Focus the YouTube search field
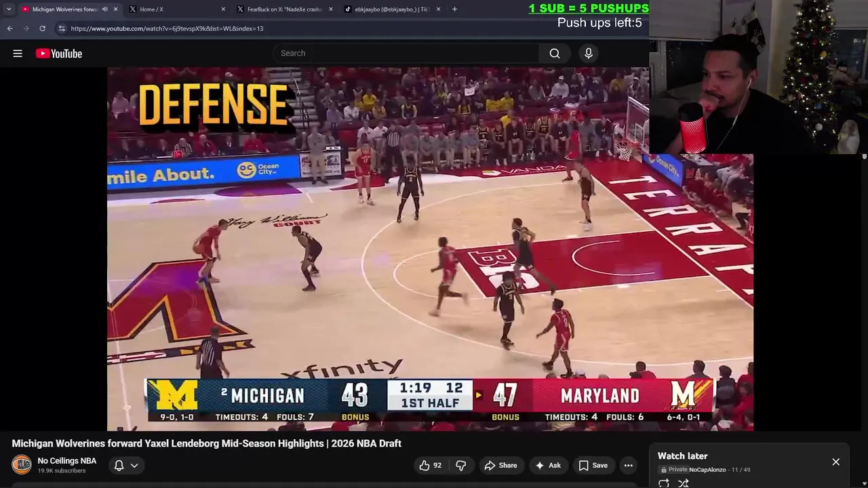 [x=407, y=54]
